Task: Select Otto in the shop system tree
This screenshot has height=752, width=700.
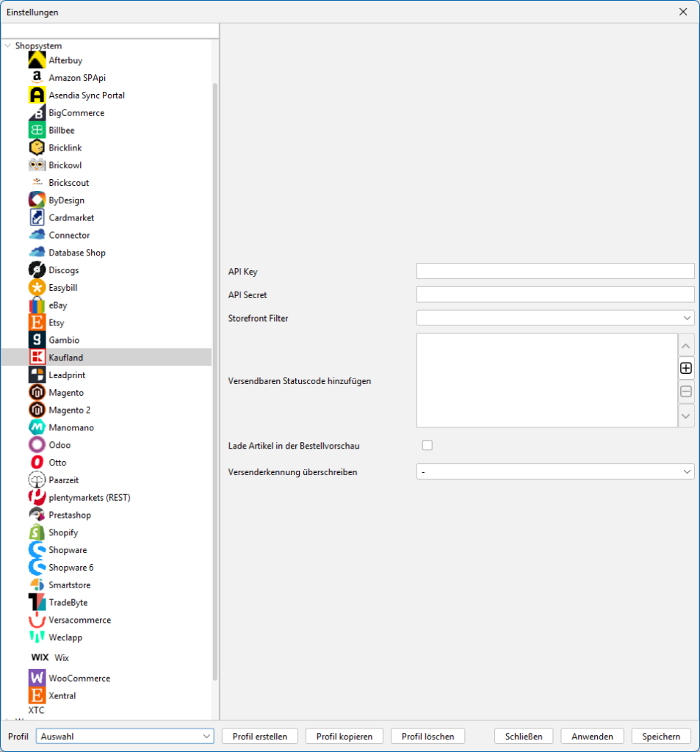Action: [57, 463]
